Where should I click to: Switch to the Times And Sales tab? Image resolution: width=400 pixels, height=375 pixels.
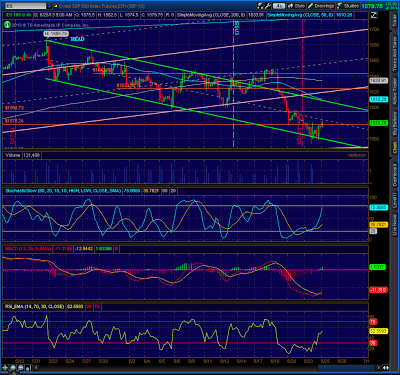(x=395, y=54)
